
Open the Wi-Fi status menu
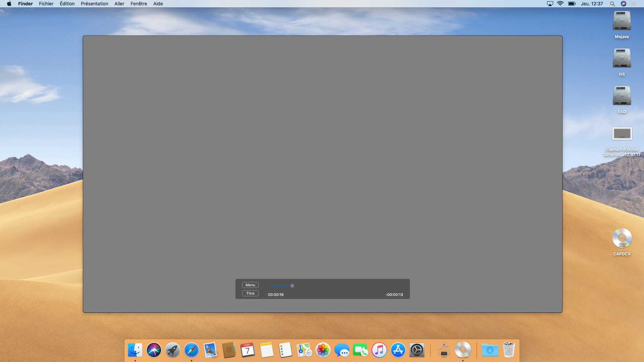[560, 4]
